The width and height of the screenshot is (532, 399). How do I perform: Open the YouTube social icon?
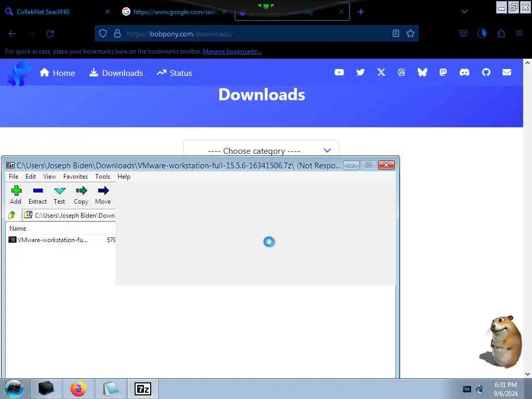(x=339, y=72)
